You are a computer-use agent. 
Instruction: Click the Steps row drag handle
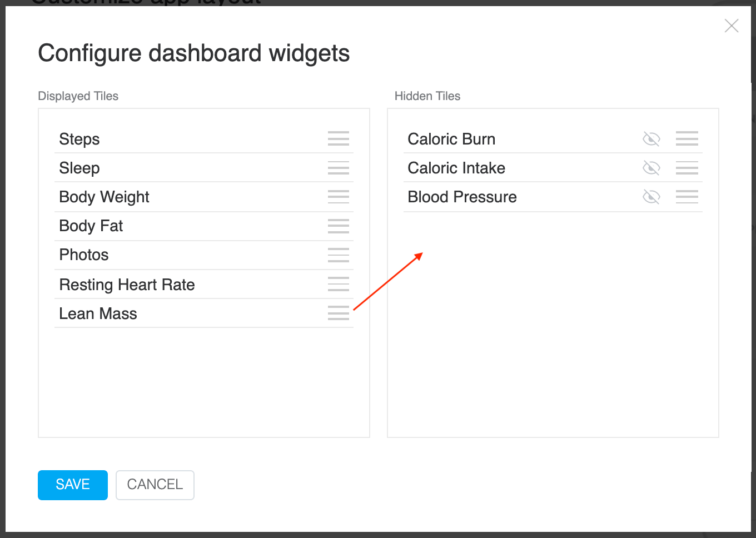tap(339, 138)
